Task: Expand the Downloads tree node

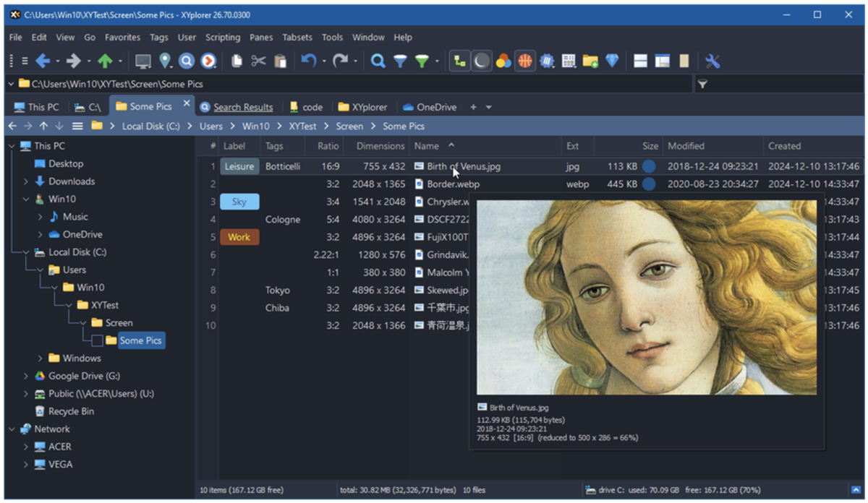Action: [x=26, y=181]
